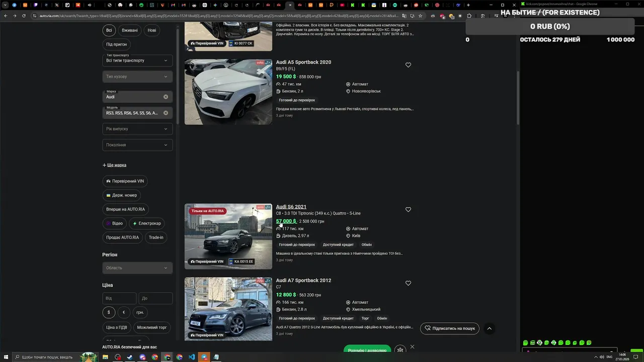Open 'Тип кузова' dropdown

pos(137,76)
